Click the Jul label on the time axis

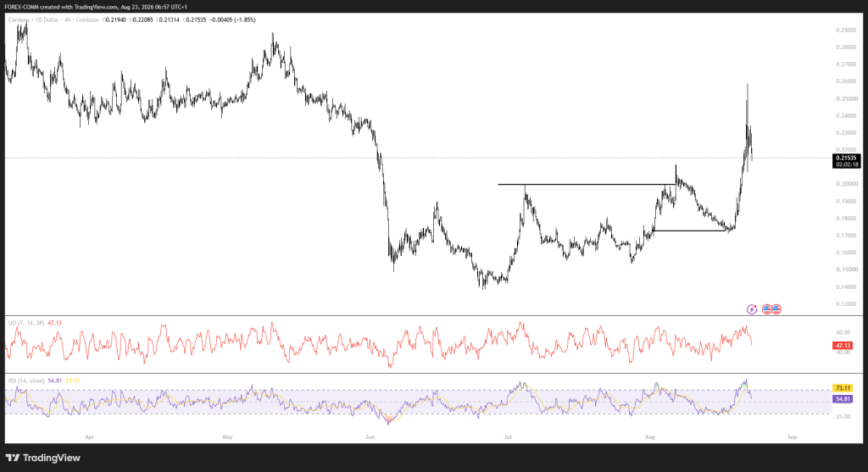point(507,436)
